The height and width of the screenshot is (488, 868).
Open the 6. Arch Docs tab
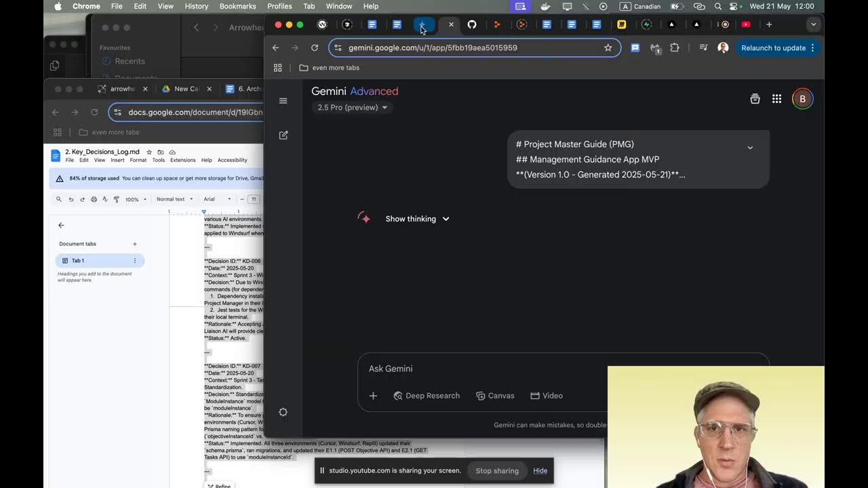point(245,89)
